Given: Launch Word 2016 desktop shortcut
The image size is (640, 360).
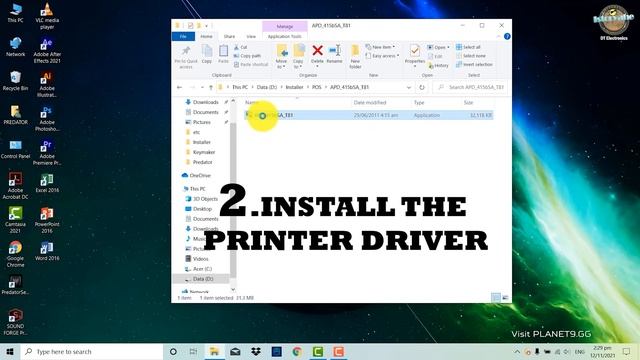Looking at the screenshot, I should (47, 251).
